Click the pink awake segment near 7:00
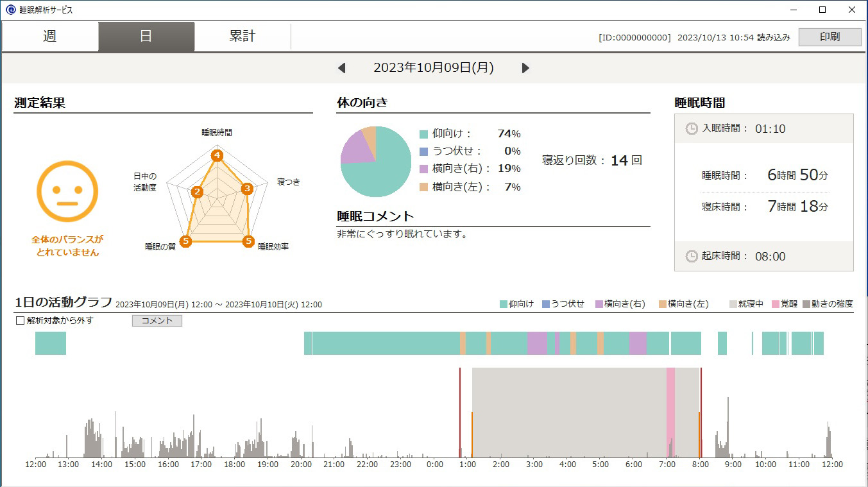The height and width of the screenshot is (487, 868). (x=670, y=411)
